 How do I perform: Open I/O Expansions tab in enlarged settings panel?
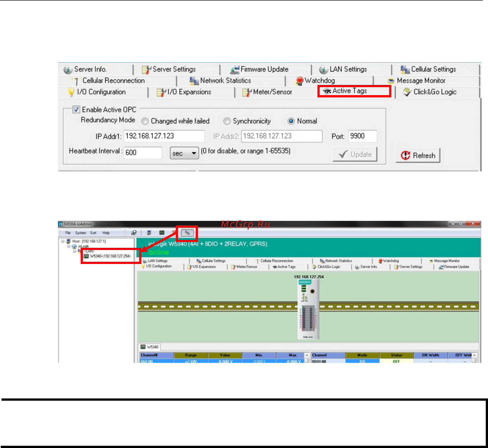(x=191, y=92)
